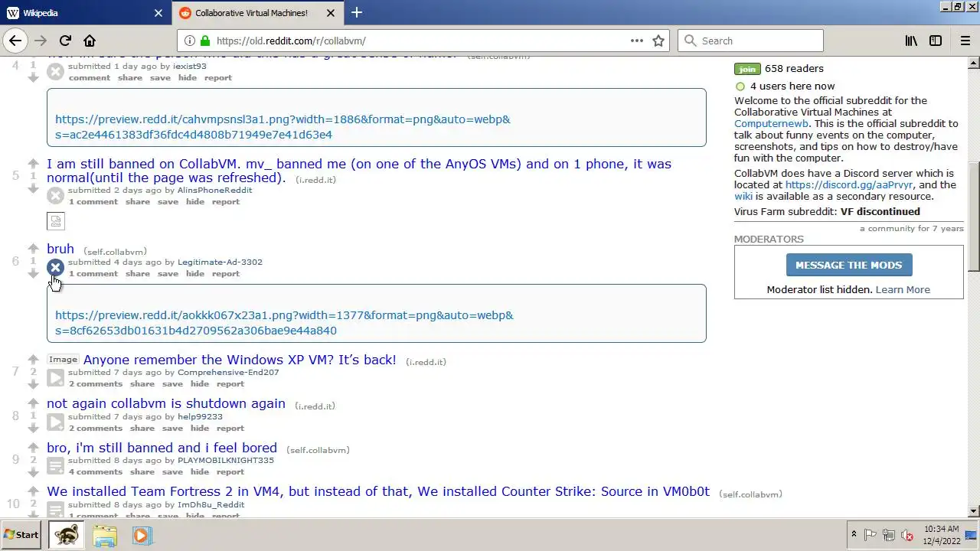Select the Collaborative Virtual Machines tab
Screen dimensions: 980x551
tap(258, 13)
